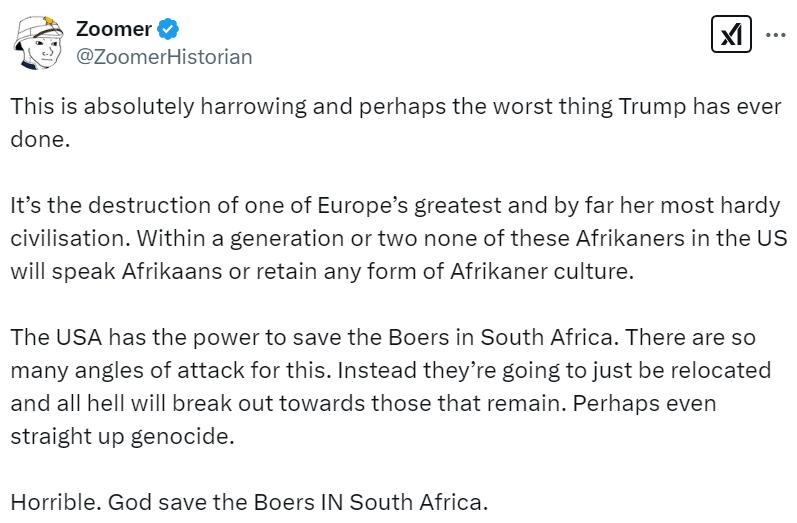Image resolution: width=797 pixels, height=523 pixels.
Task: Click the final line 'Horrible. God save the Boers'
Action: click(249, 501)
